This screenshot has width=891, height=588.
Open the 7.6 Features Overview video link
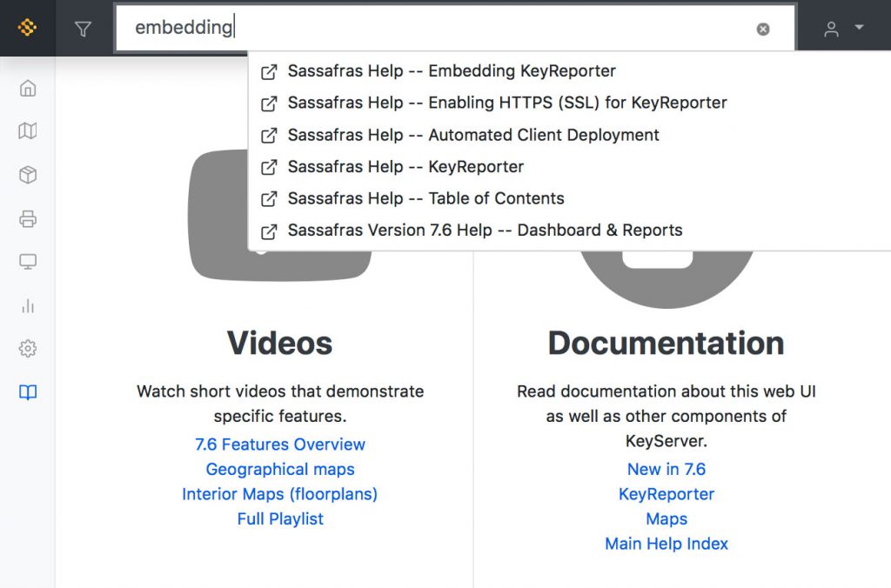[x=280, y=444]
